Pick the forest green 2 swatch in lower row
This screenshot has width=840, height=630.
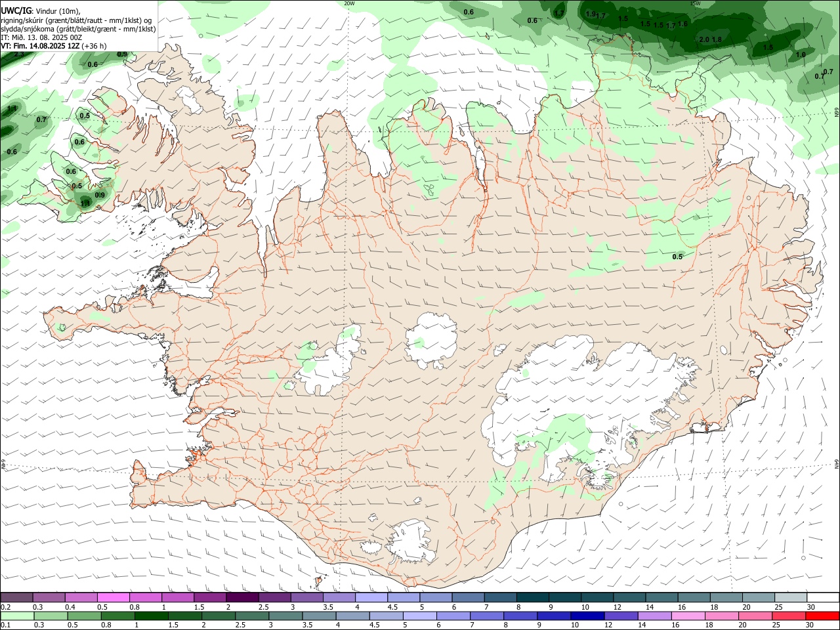[219, 616]
